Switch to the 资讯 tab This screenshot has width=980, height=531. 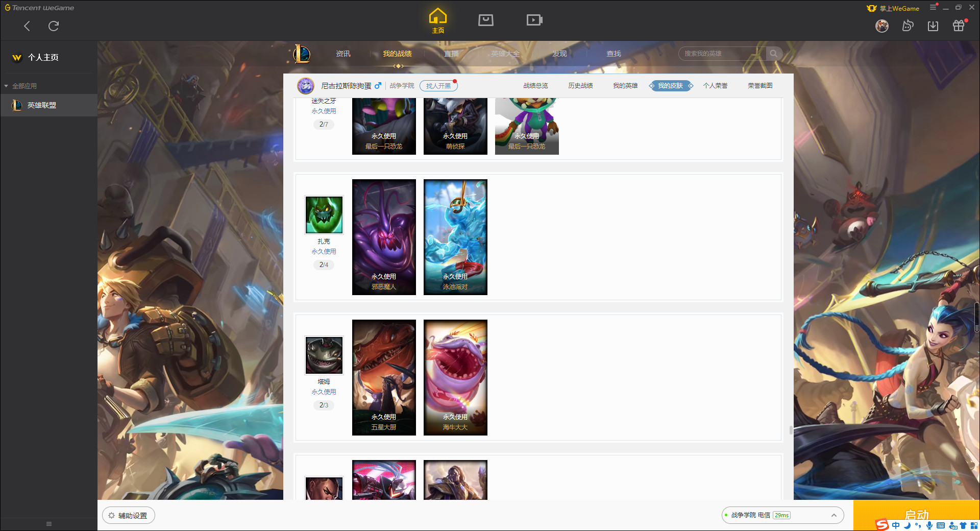coord(343,54)
